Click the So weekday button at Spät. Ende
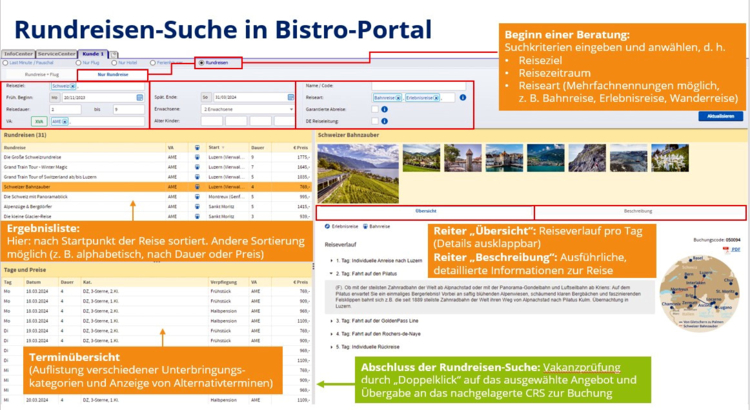750x410 pixels. 206,97
